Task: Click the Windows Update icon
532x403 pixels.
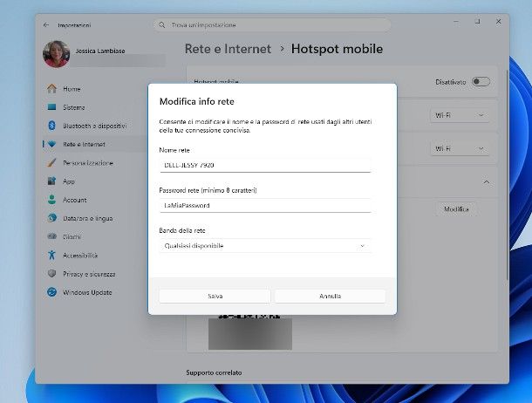Action: click(52, 292)
